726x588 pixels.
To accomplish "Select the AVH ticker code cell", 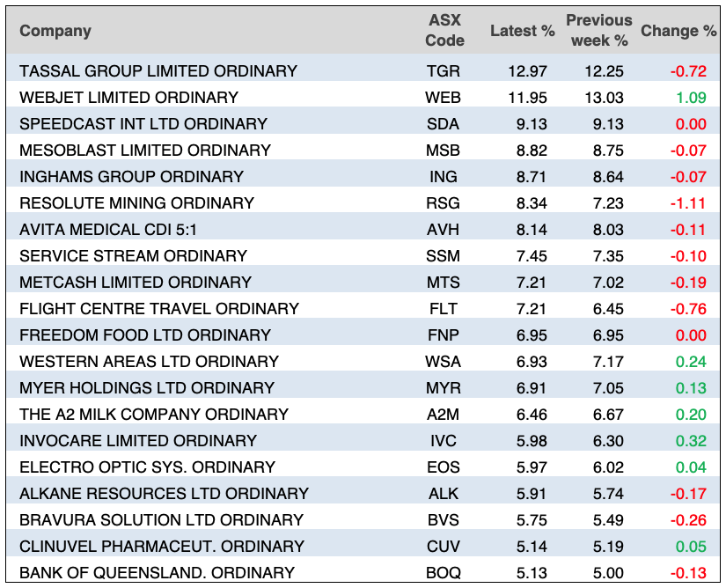I will point(444,230).
